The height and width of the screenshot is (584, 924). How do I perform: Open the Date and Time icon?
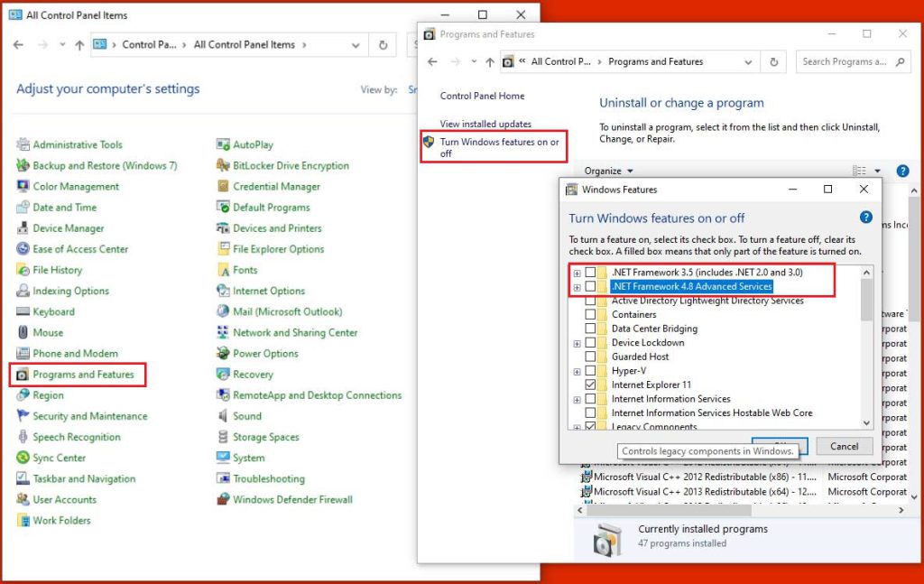(x=23, y=208)
